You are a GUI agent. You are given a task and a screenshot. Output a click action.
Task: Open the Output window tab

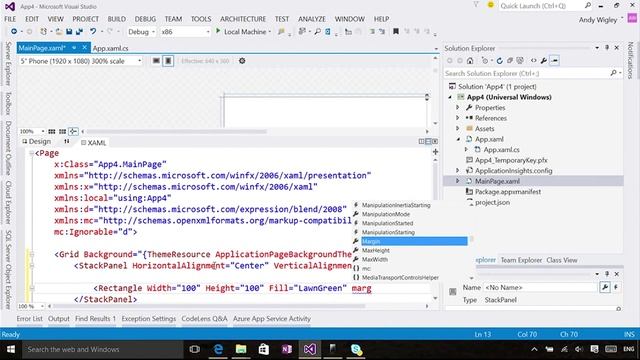[59, 318]
